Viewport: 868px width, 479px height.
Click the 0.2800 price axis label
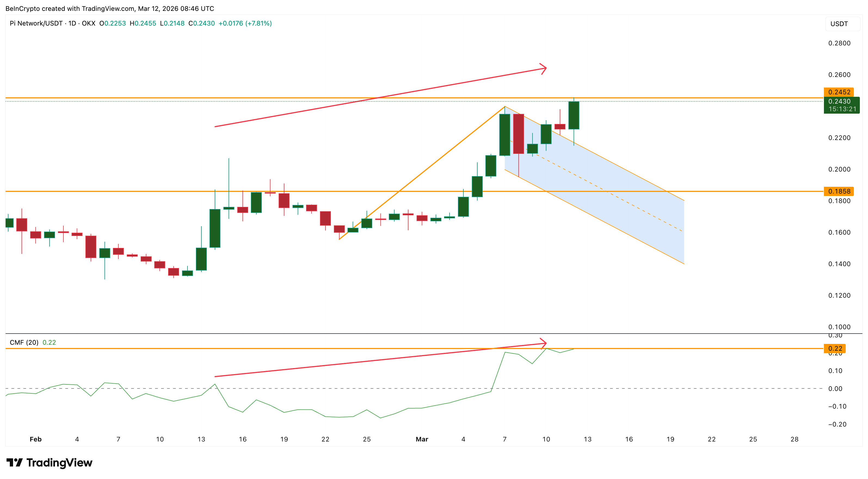(x=839, y=43)
